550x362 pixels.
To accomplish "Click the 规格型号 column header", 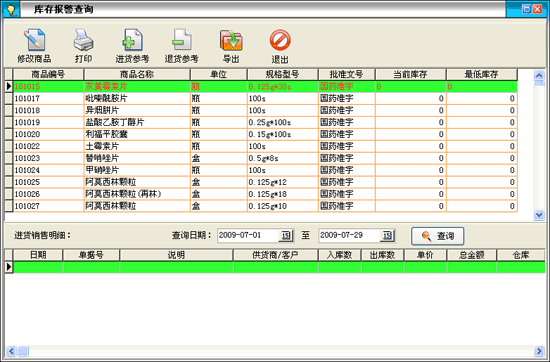I will click(282, 74).
